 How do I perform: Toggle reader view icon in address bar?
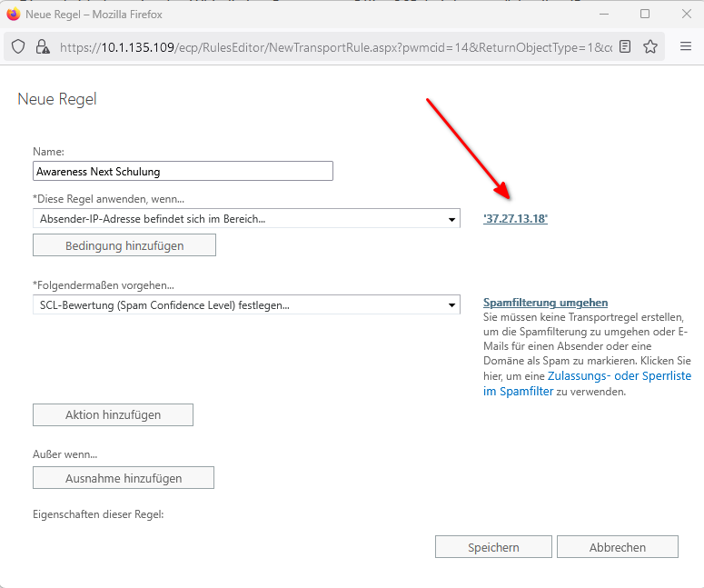[625, 46]
